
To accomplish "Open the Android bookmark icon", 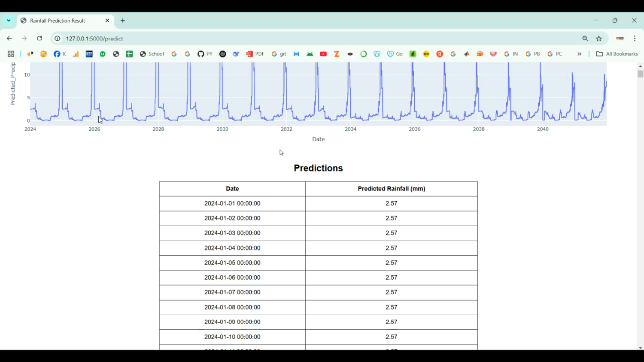I will coord(310,54).
